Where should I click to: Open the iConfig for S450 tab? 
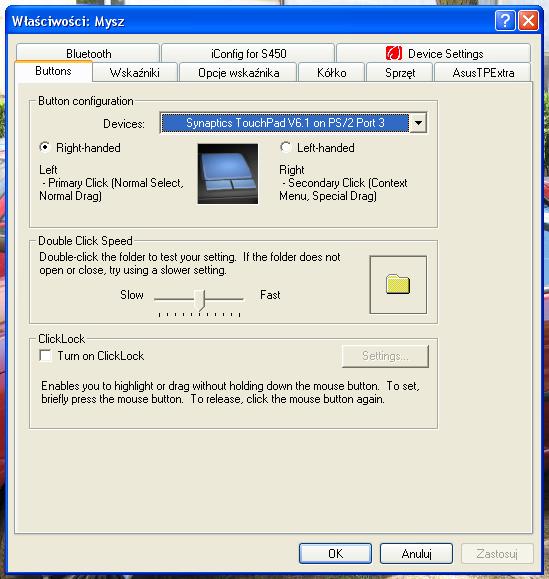(248, 54)
